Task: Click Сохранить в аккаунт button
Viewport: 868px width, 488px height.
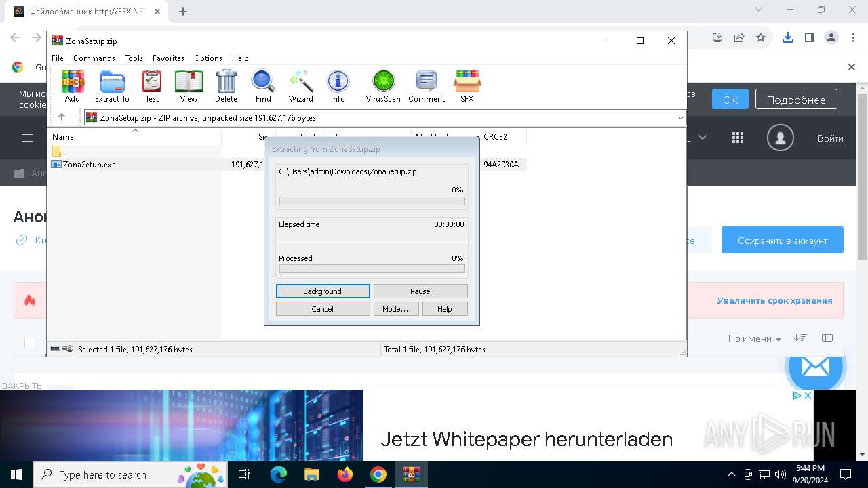Action: pos(783,241)
